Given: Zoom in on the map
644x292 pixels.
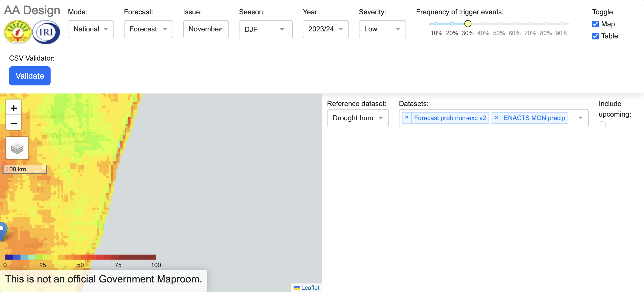Looking at the screenshot, I should pos(14,108).
